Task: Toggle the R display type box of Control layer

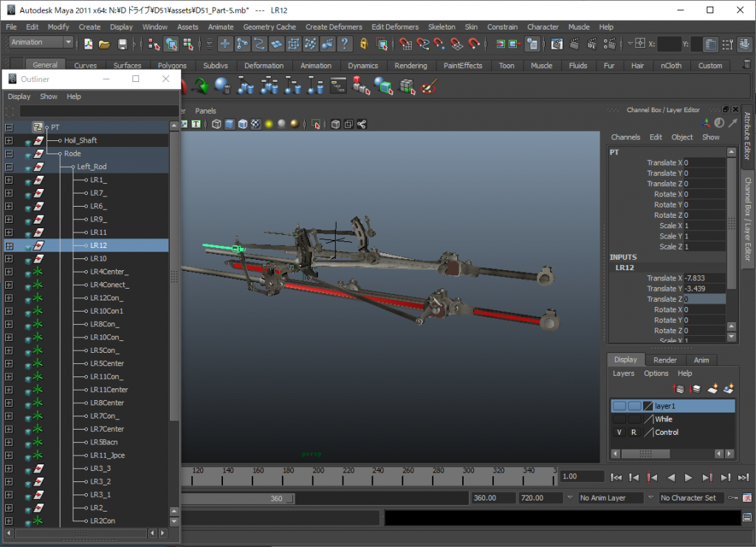Action: (x=634, y=433)
